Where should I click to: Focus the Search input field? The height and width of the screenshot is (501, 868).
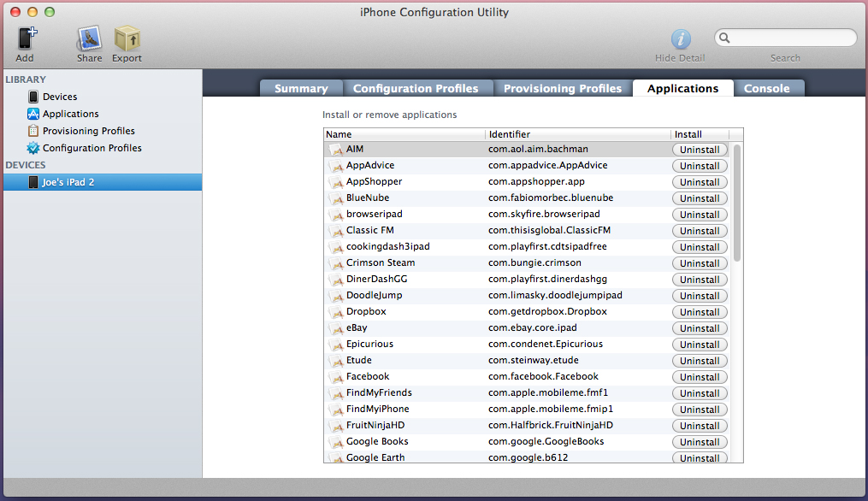coord(786,38)
